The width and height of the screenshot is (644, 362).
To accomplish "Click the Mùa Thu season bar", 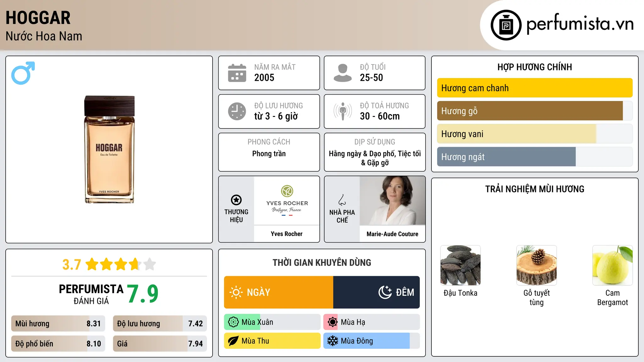I will 272,341.
